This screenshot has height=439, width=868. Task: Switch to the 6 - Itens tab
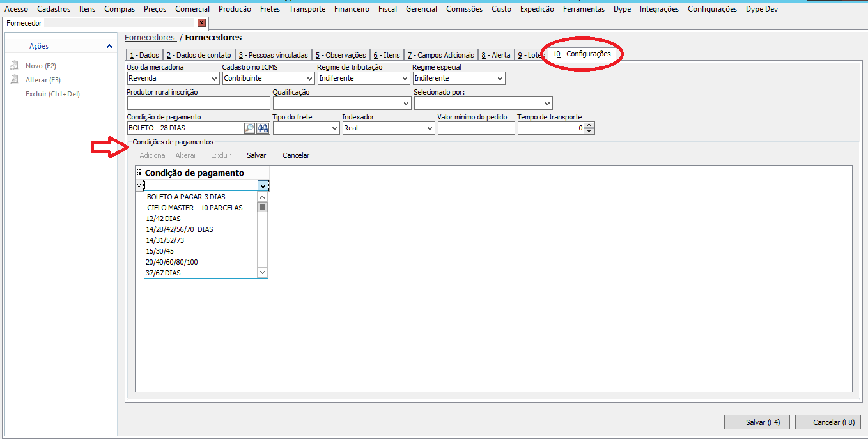pos(386,55)
